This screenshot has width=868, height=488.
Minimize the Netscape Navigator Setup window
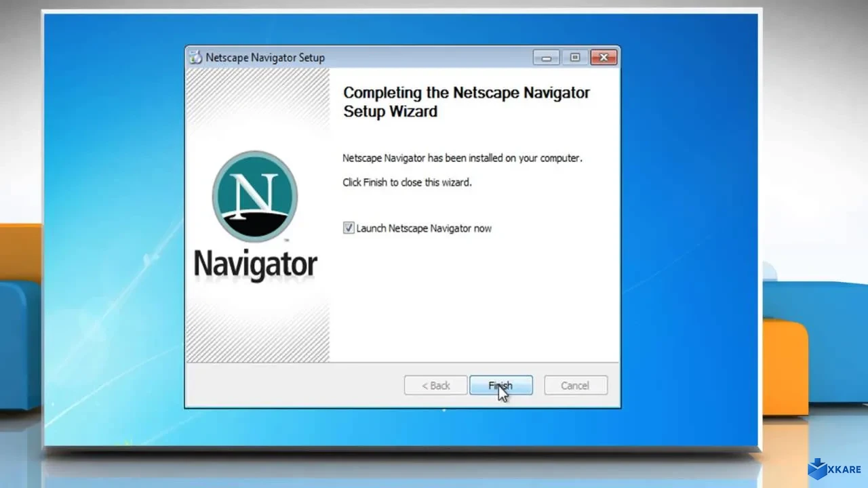click(x=547, y=58)
